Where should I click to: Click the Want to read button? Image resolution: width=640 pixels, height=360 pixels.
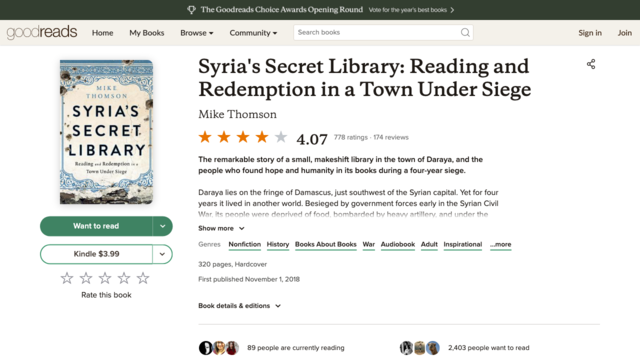[x=96, y=226]
